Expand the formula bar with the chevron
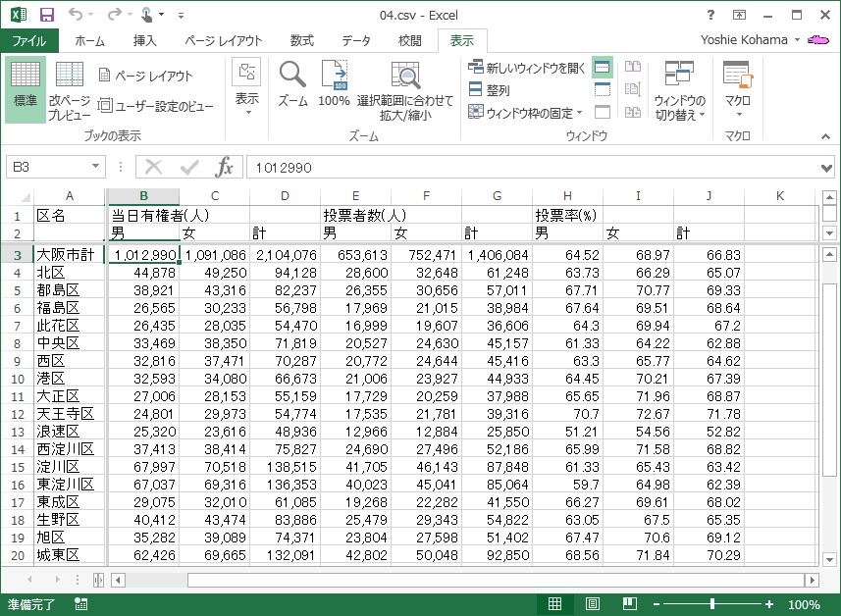Viewport: 841px width, 616px height. tap(826, 168)
